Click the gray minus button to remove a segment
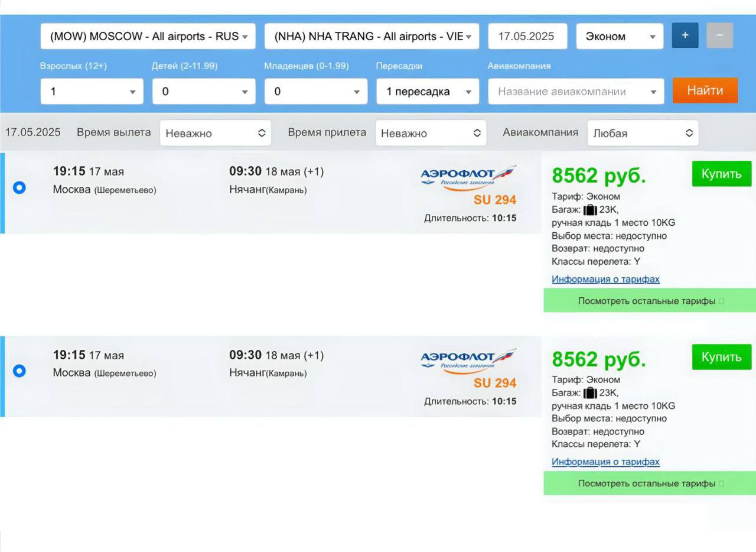The image size is (756, 552). pyautogui.click(x=719, y=35)
